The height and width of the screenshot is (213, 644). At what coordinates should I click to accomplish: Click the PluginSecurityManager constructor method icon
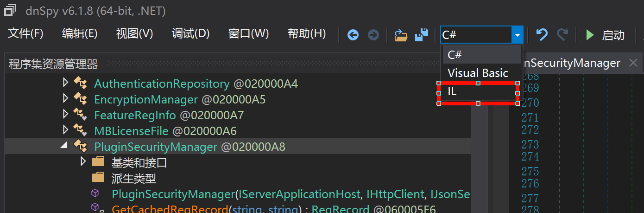(x=95, y=194)
